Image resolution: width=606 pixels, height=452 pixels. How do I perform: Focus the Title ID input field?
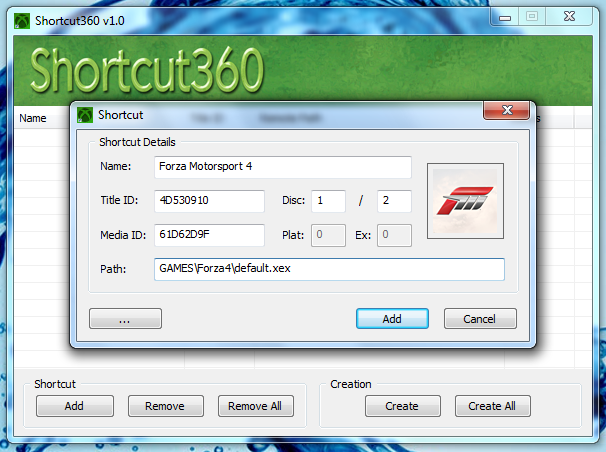coord(209,201)
